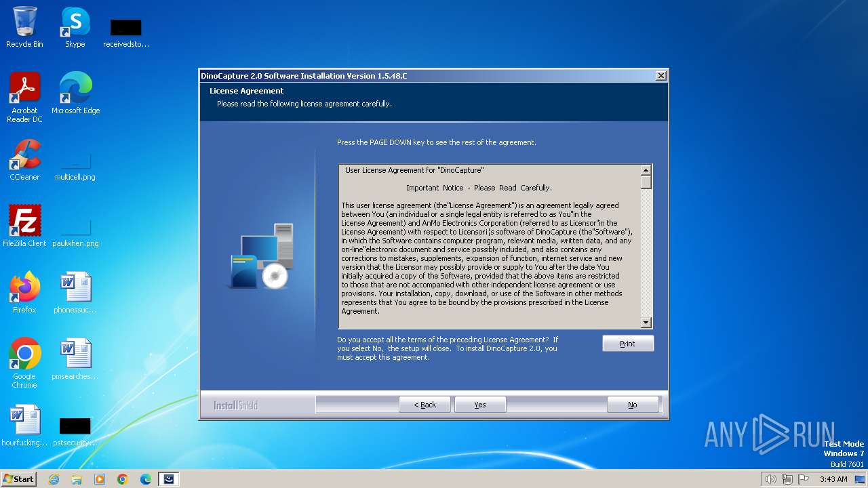This screenshot has height=488, width=868.
Task: Launch CCleaner from the desktop
Action: click(24, 160)
